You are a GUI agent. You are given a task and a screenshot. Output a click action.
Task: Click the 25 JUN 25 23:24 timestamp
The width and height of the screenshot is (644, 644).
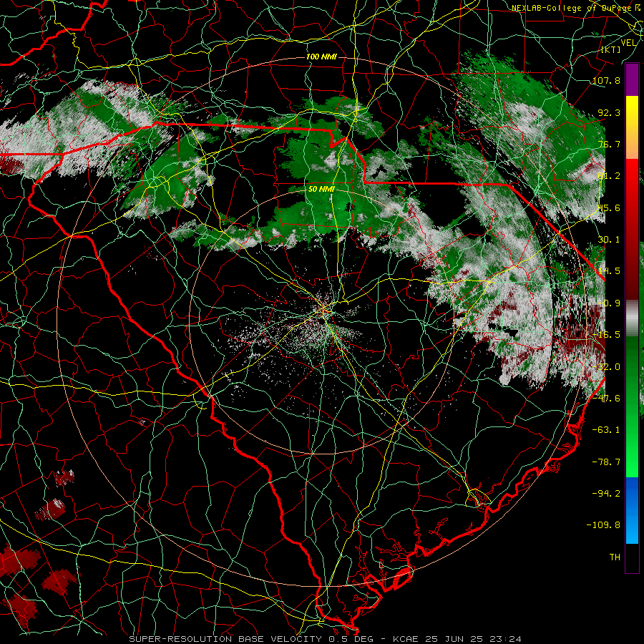472,639
